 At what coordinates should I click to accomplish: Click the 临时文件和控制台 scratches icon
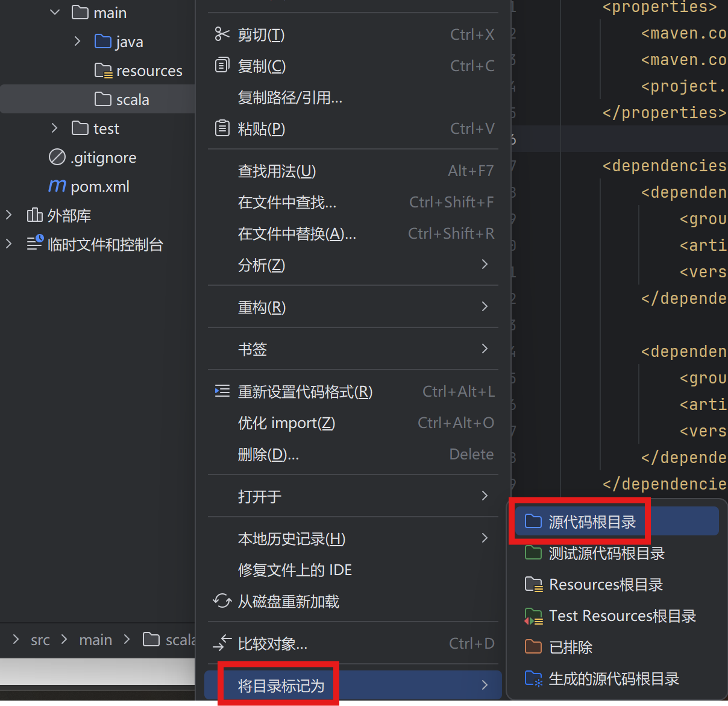[x=35, y=243]
